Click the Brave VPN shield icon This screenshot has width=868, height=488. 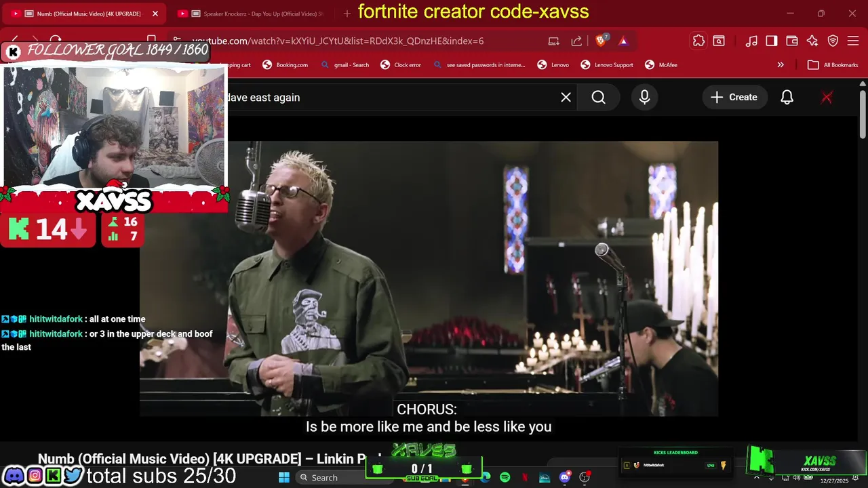833,41
